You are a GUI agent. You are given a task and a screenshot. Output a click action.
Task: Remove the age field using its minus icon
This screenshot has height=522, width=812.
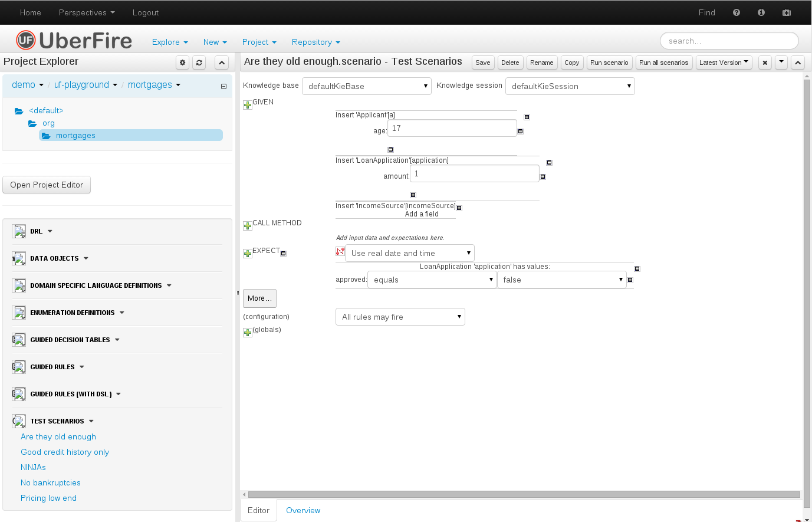click(x=521, y=131)
